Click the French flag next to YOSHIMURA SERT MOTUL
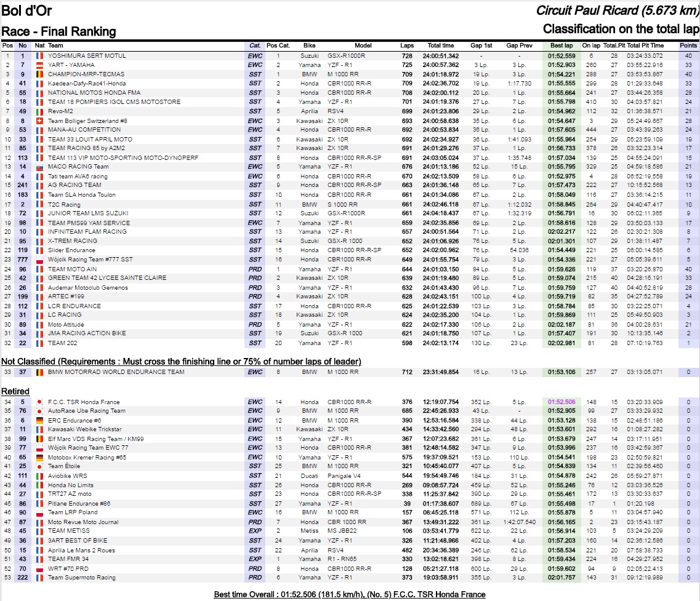The image size is (700, 601). tap(40, 56)
